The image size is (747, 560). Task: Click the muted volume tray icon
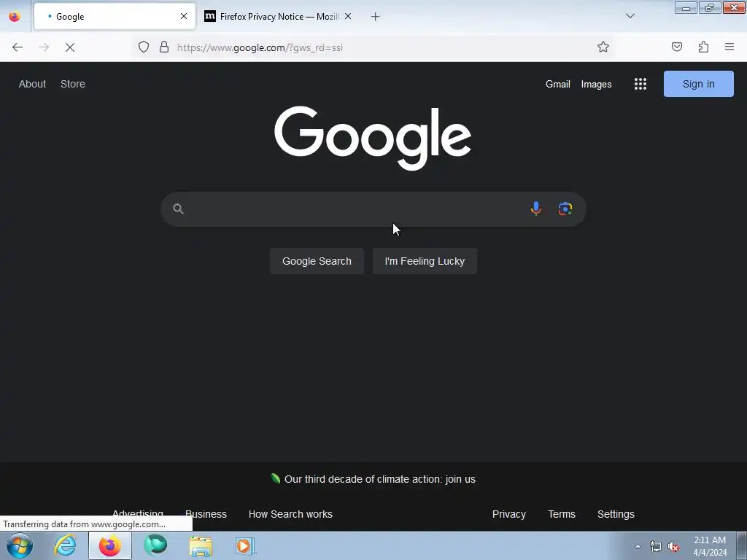[673, 547]
